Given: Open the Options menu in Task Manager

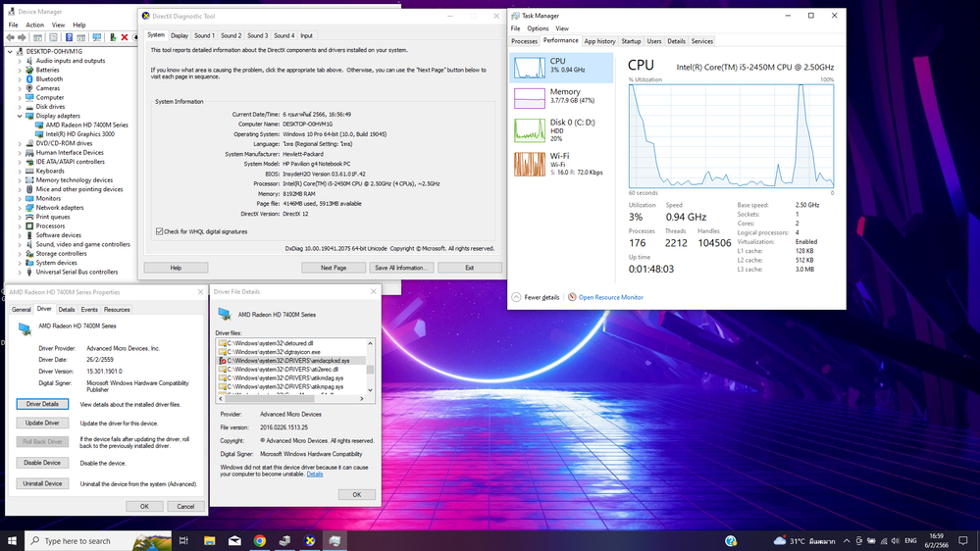Looking at the screenshot, I should pos(538,28).
